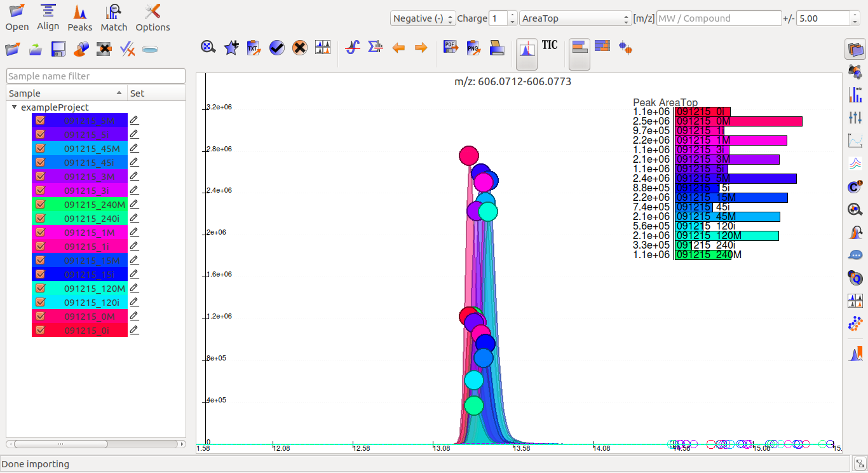Edit set name for 091215_45i with pencil

pos(134,162)
